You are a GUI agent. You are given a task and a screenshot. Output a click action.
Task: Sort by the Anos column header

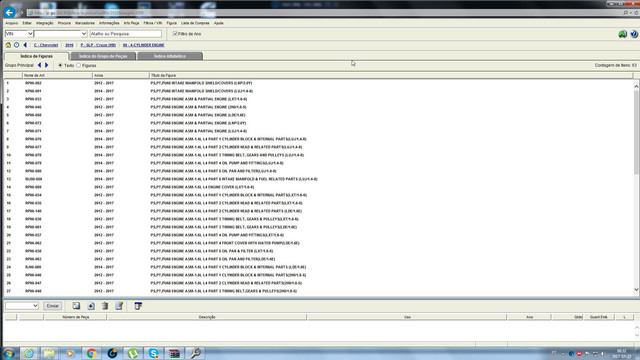(x=121, y=76)
